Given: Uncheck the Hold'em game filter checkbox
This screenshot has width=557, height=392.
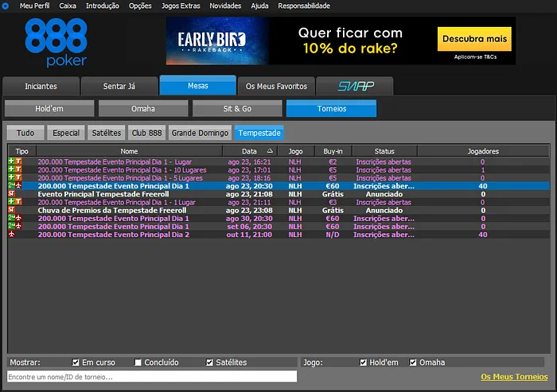Looking at the screenshot, I should coord(363,362).
